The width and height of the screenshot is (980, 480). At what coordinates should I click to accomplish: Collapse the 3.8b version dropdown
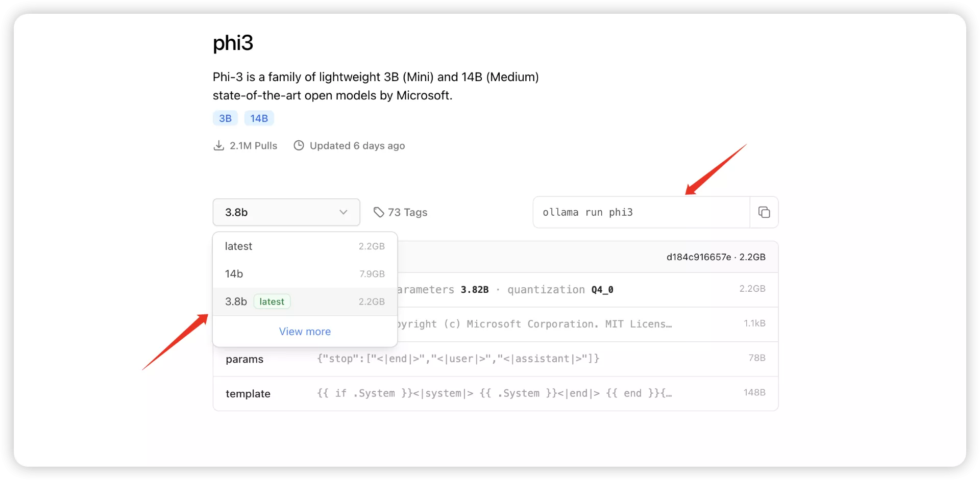[286, 212]
